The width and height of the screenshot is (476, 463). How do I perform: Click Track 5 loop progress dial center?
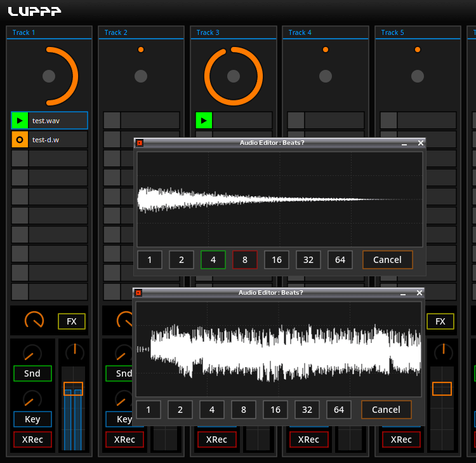point(418,76)
